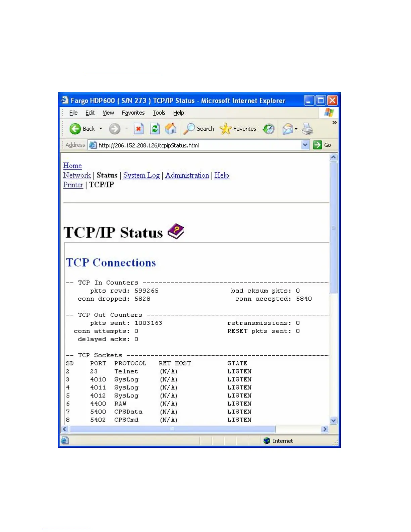This screenshot has height=532, width=411.
Task: Open the Tools menu
Action: pyautogui.click(x=159, y=113)
